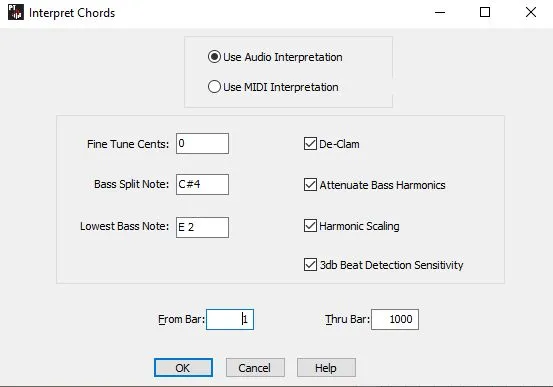The image size is (553, 387).
Task: Toggle Attenuate Bass Harmonics checkbox
Action: [x=310, y=185]
